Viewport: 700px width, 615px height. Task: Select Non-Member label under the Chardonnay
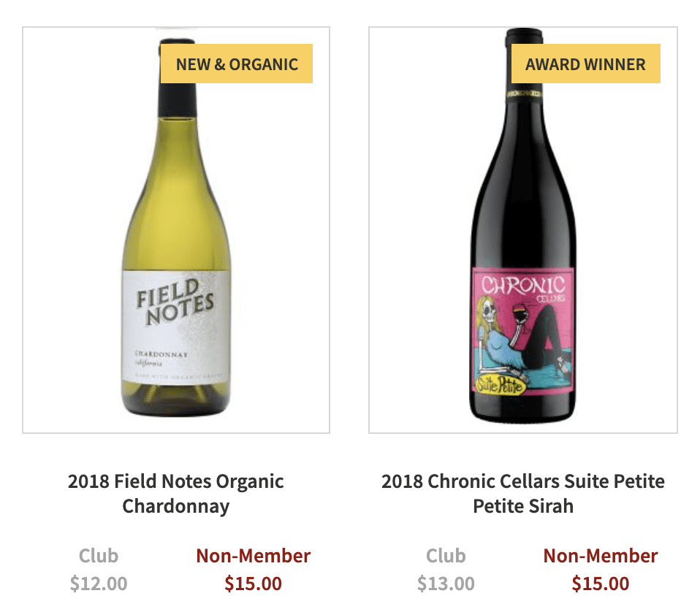pos(253,556)
